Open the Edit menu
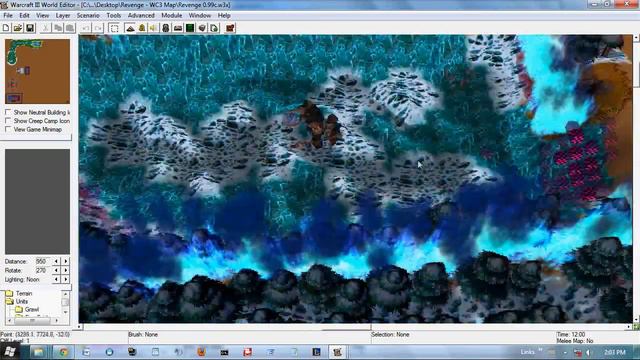This screenshot has width=640, height=360. tap(24, 16)
